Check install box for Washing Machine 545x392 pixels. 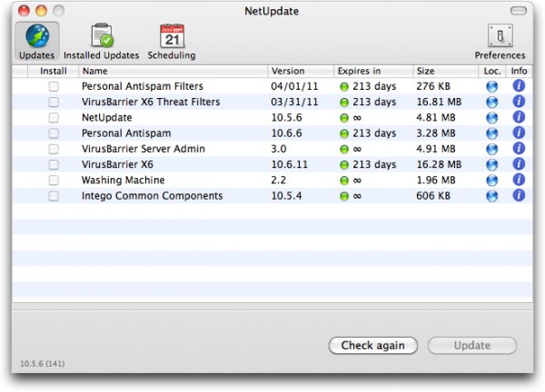(54, 181)
